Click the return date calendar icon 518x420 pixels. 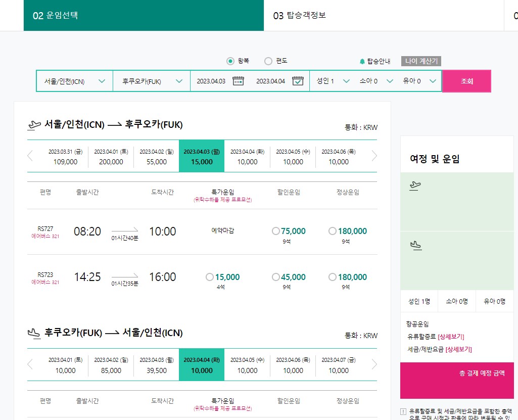(298, 81)
